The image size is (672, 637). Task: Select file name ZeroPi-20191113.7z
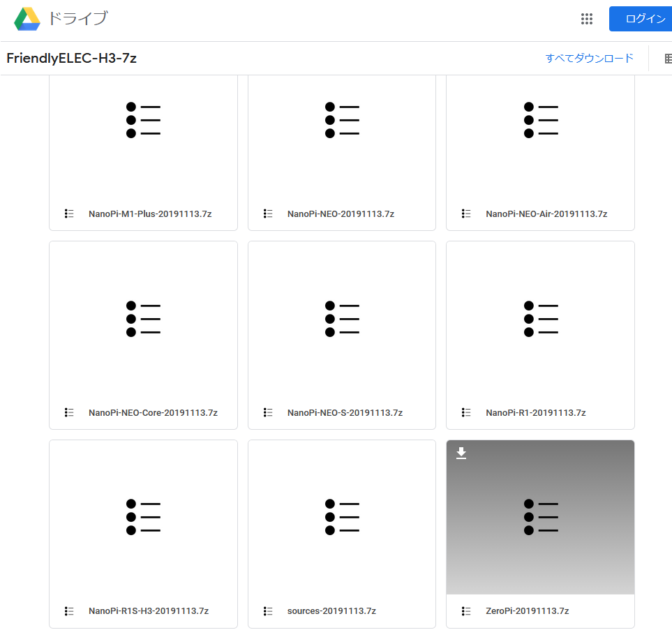click(x=527, y=611)
